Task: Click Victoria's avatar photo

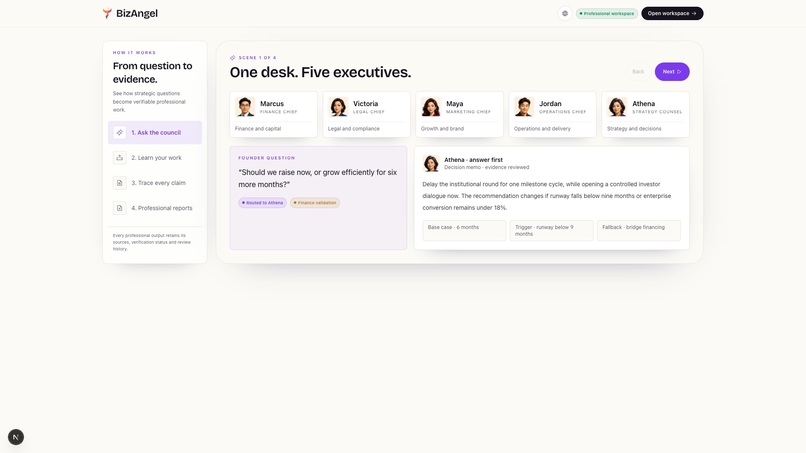Action: point(338,107)
